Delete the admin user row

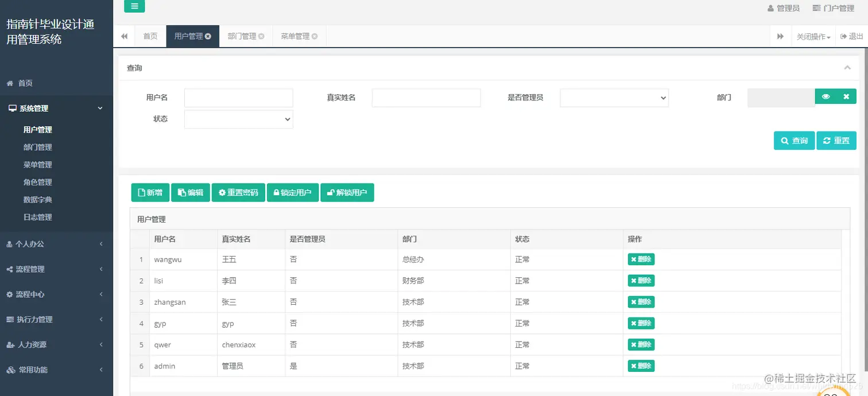(641, 366)
